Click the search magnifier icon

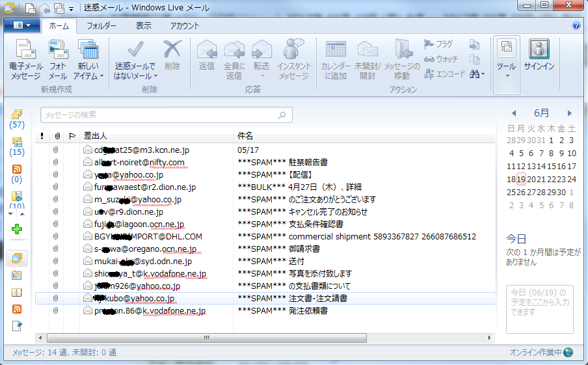pos(282,115)
